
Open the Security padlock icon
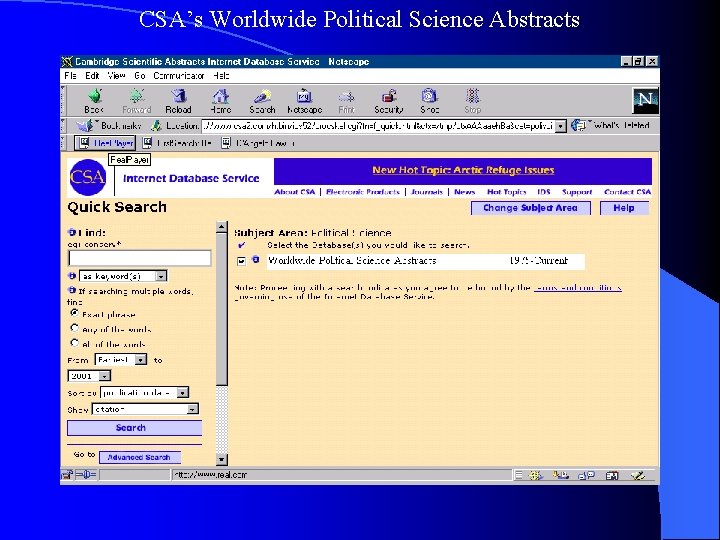[x=388, y=101]
